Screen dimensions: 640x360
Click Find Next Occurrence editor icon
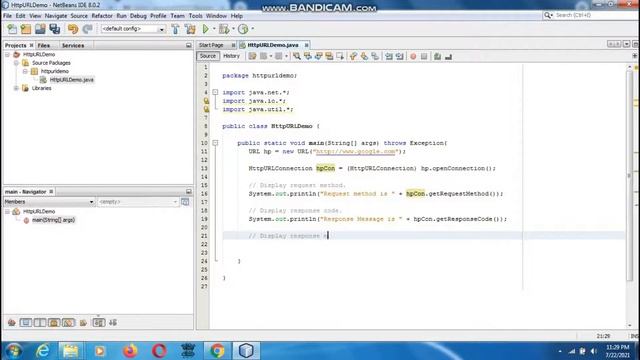click(x=318, y=56)
